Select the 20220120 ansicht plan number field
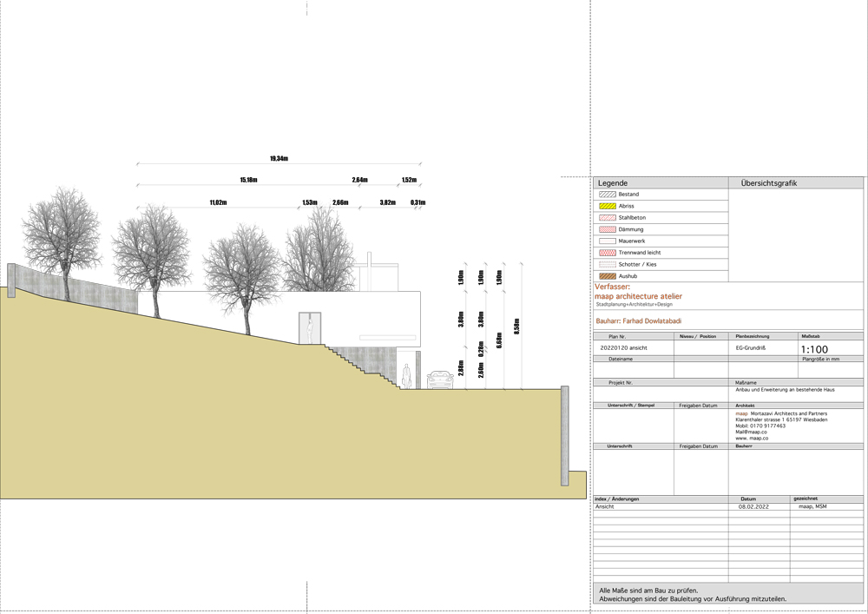Screen dimensions: 868x614 tap(623, 347)
